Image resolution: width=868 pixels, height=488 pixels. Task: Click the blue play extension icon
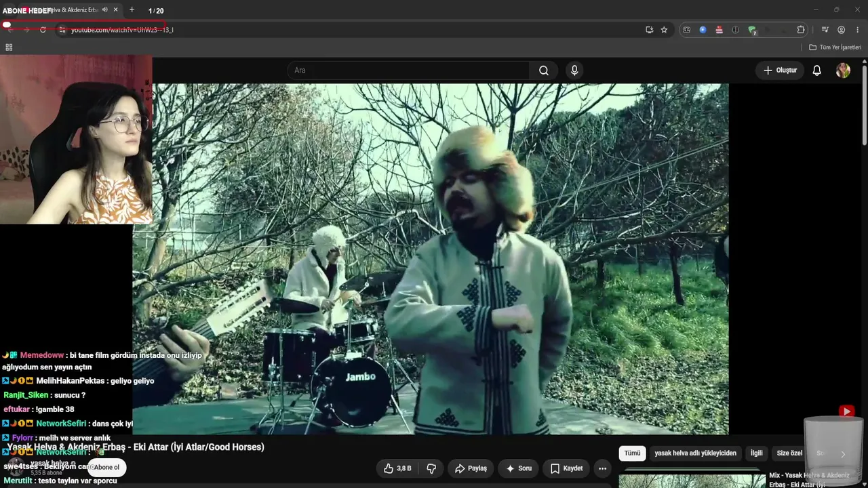(703, 30)
